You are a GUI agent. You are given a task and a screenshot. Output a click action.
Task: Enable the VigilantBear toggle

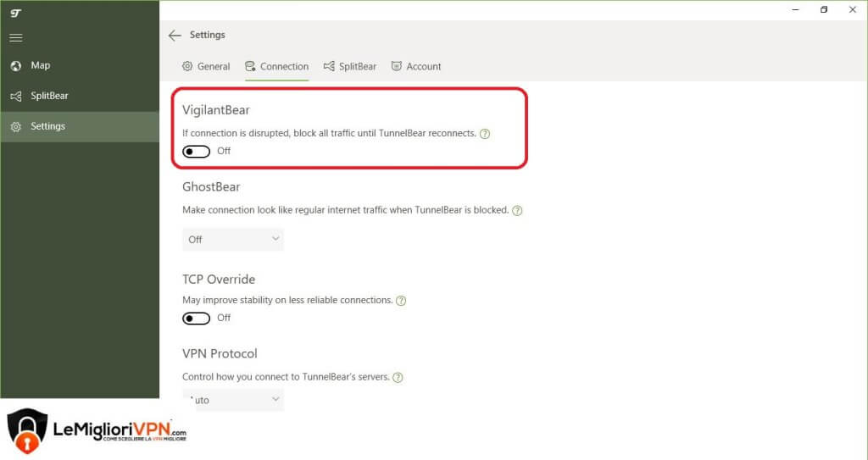coord(196,152)
